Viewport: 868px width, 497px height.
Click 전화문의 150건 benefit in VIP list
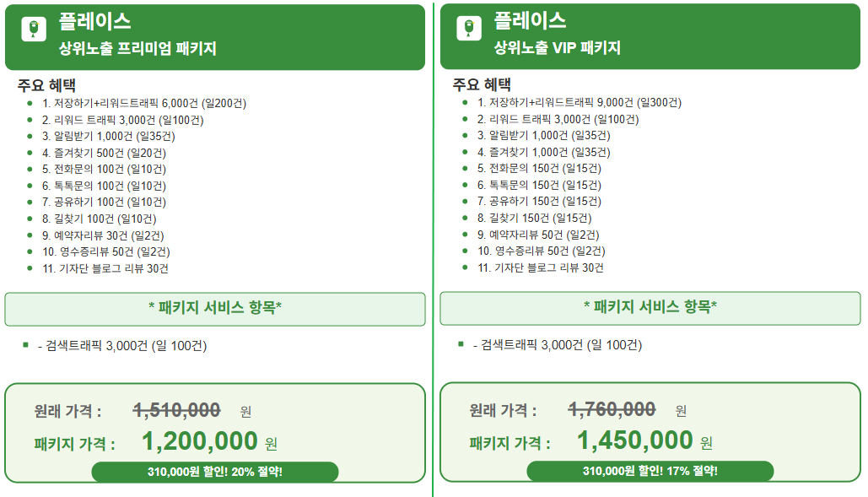point(539,168)
